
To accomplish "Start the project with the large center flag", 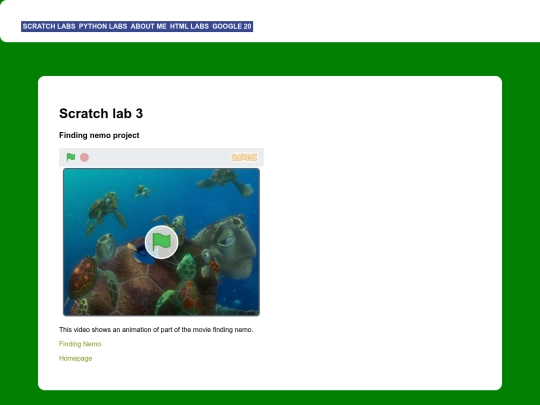I will point(162,242).
